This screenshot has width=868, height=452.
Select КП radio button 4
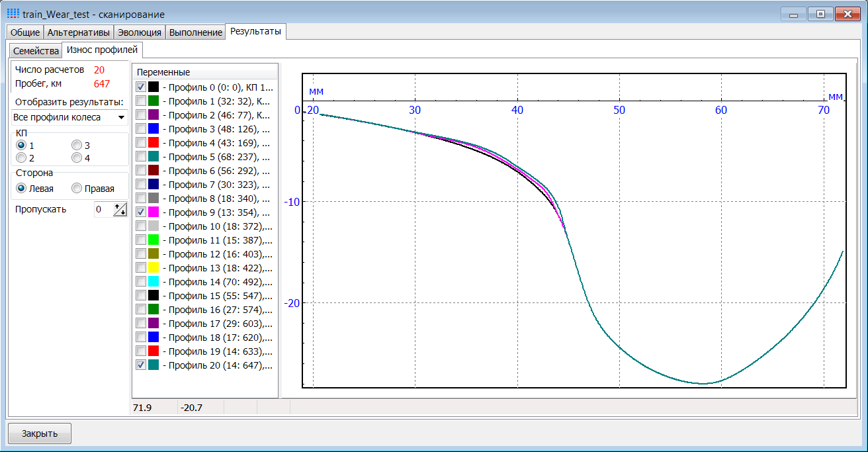tap(77, 158)
